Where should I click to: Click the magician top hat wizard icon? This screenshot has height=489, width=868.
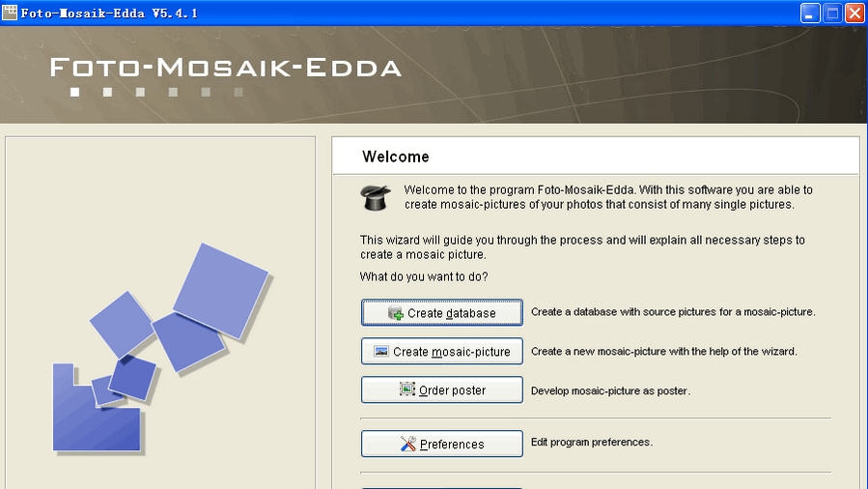pyautogui.click(x=376, y=198)
